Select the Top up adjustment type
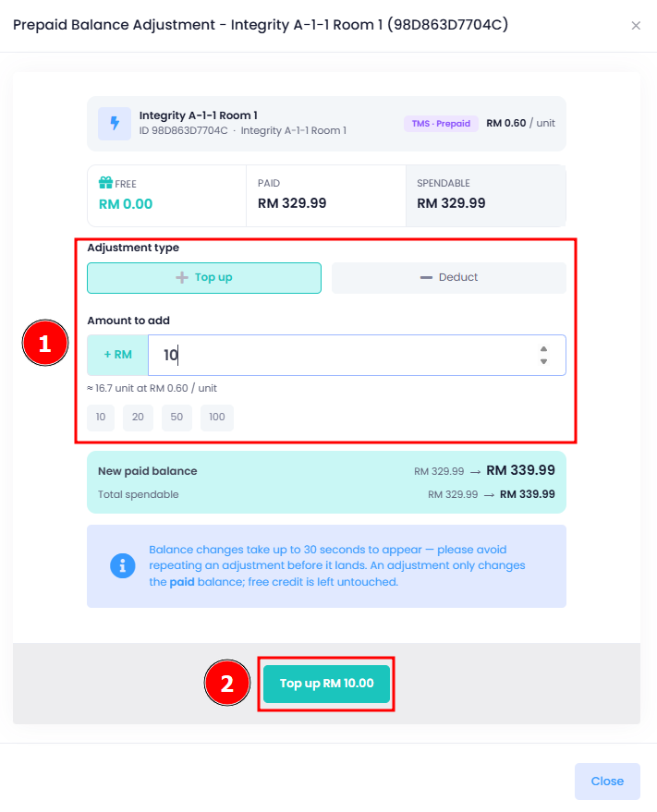Screen dimensions: 657x812 [x=204, y=278]
